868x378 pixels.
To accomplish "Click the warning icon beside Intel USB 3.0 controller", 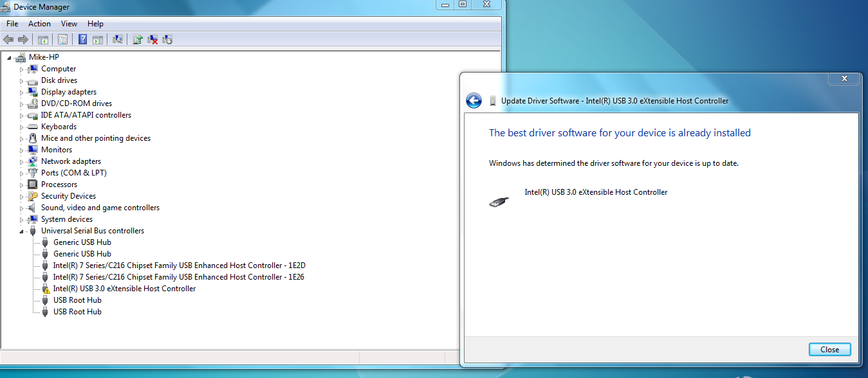I will [45, 289].
